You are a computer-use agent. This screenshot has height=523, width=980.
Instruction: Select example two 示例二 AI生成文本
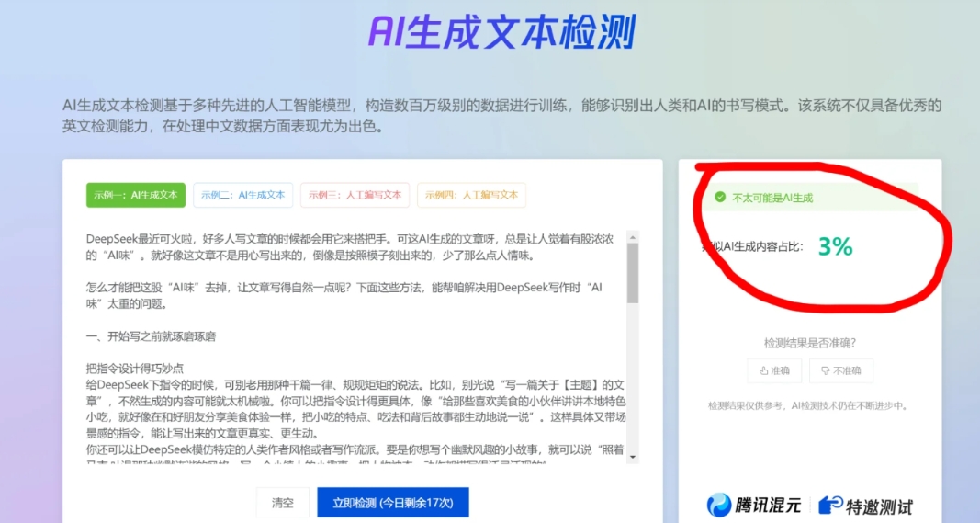[243, 195]
